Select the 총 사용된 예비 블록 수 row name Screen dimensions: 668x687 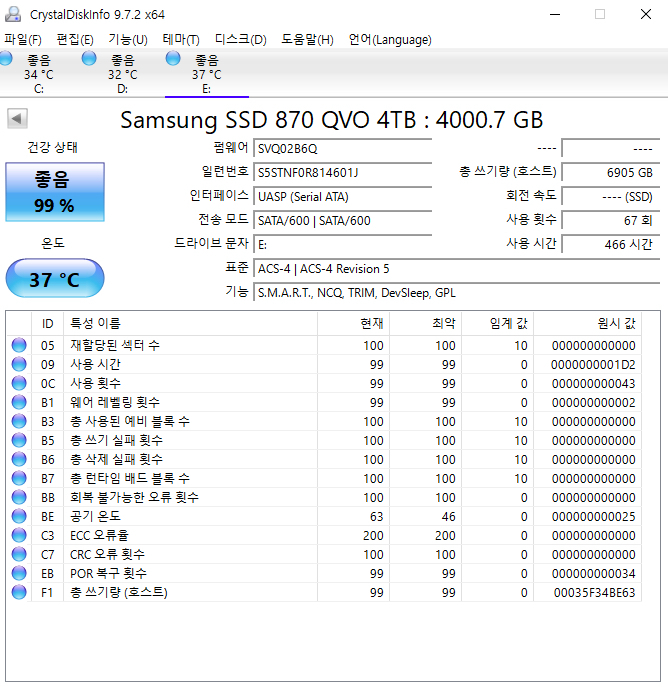(130, 421)
